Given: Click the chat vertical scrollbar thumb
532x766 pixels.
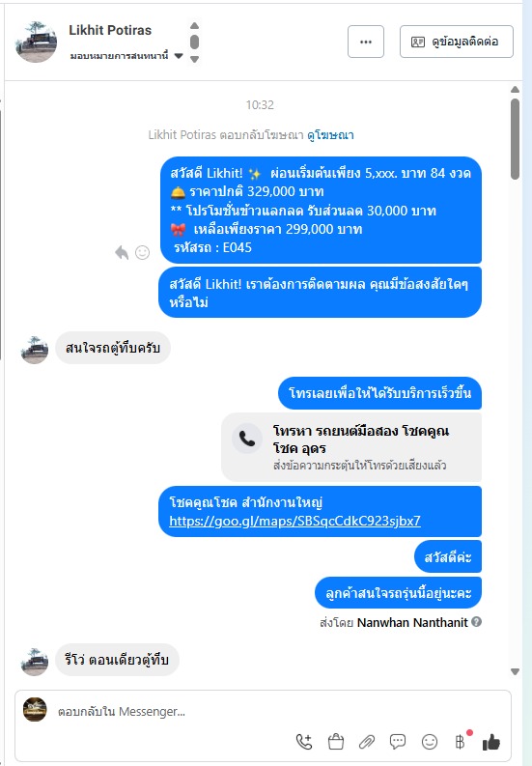Looking at the screenshot, I should pos(515,139).
